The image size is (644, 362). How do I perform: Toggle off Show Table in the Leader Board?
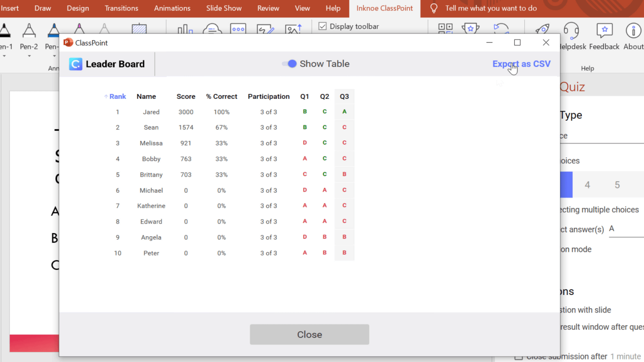click(x=289, y=63)
